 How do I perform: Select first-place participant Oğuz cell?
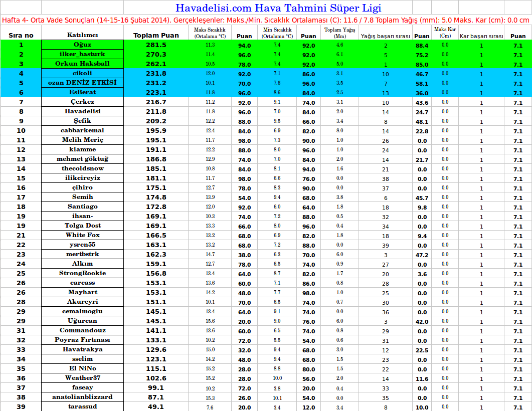[x=82, y=45]
